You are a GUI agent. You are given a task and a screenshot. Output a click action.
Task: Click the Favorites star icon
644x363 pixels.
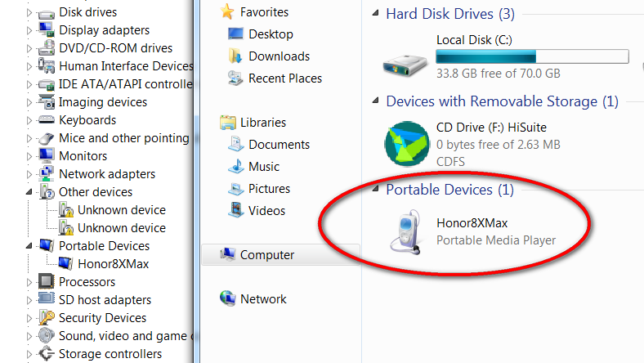pos(227,11)
